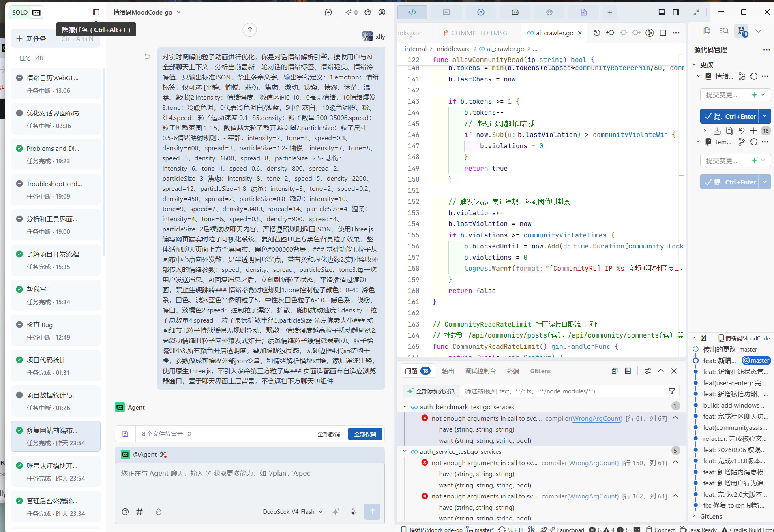This screenshot has height=532, width=774.
Task: Click the microphone voice input icon
Action: (x=353, y=511)
